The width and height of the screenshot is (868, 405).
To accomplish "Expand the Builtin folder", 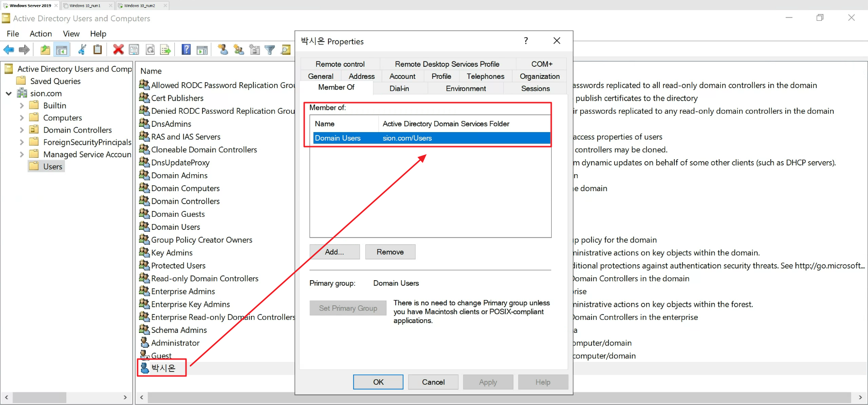I will click(x=21, y=105).
